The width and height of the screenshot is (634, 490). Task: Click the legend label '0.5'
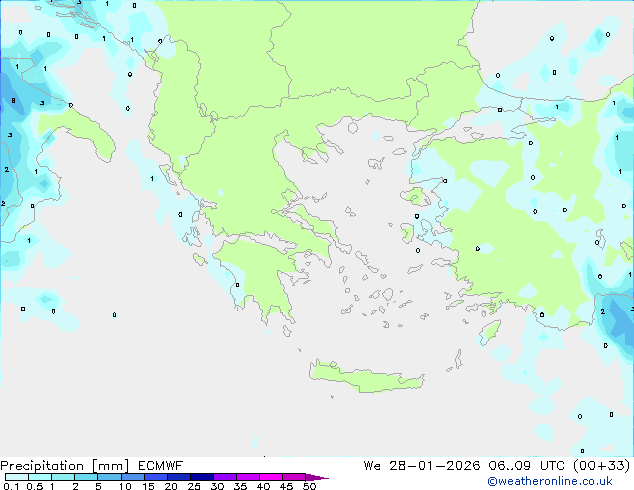tap(34, 486)
